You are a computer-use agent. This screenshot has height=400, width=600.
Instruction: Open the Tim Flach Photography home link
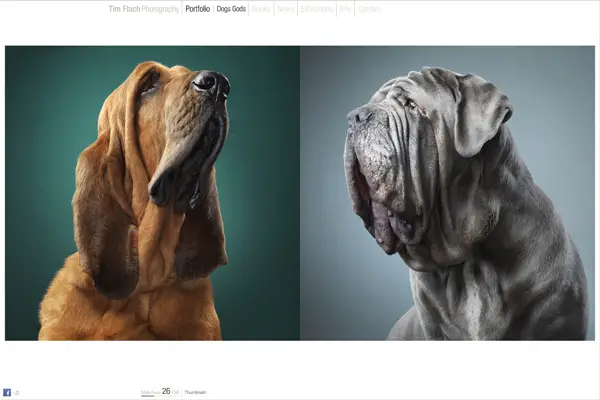coord(144,9)
